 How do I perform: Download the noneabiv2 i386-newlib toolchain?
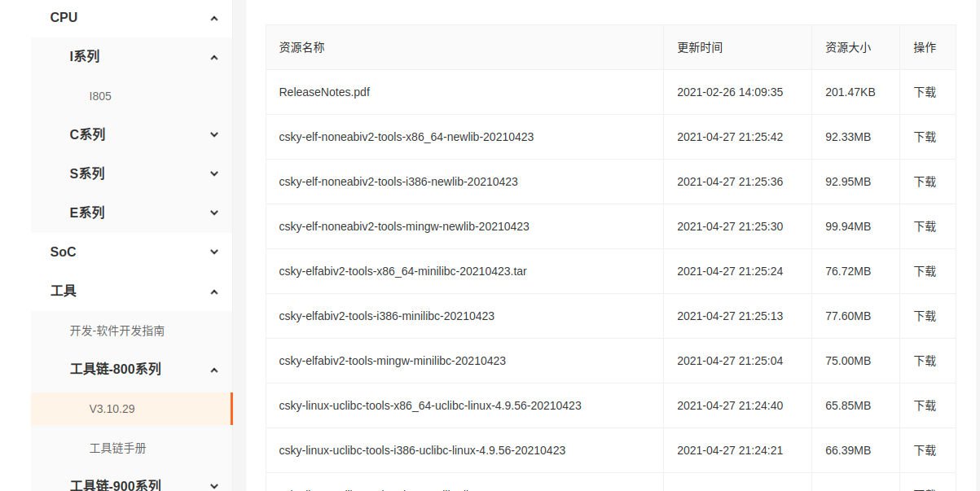pyautogui.click(x=925, y=182)
